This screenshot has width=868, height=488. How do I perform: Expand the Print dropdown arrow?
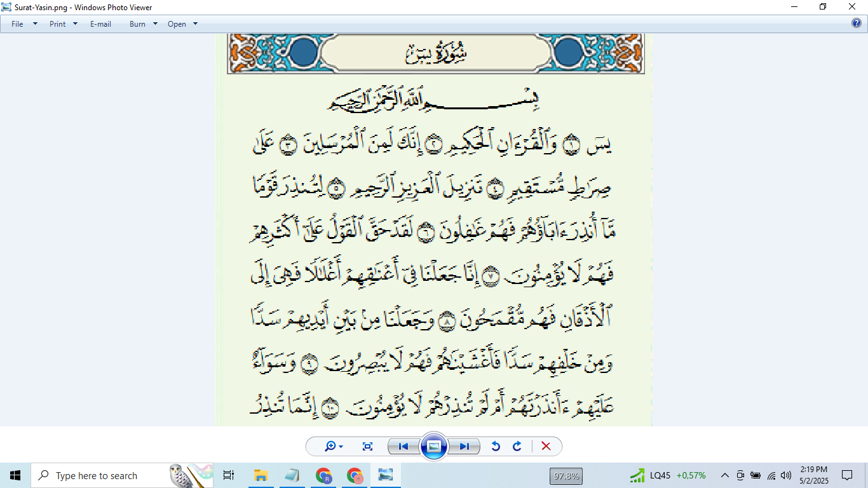tap(75, 24)
